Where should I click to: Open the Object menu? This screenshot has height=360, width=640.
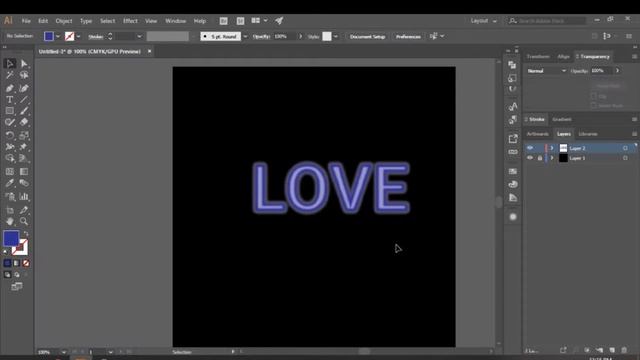64,21
